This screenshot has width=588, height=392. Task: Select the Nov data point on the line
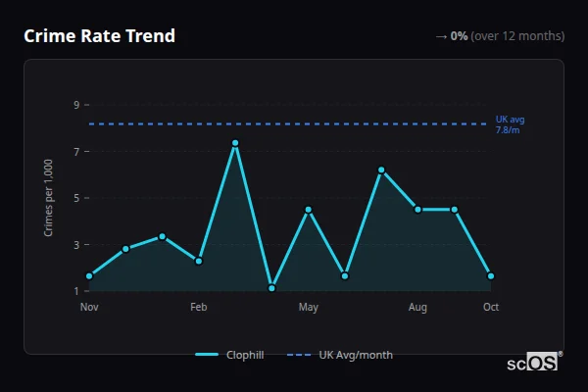point(89,276)
